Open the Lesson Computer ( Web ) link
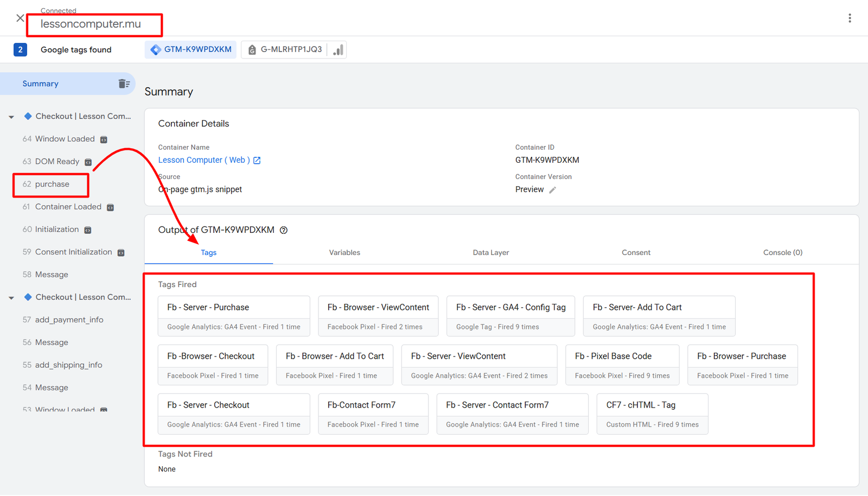The height and width of the screenshot is (496, 868). (203, 160)
